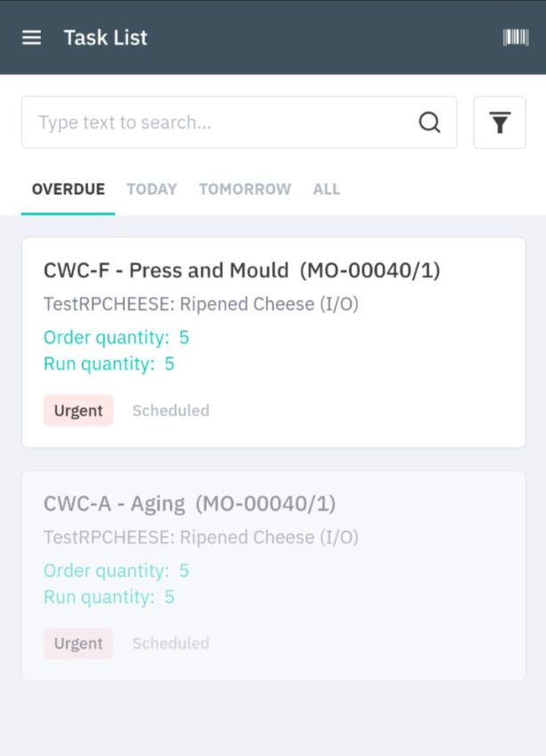Click the magnifying glass search icon

point(429,122)
